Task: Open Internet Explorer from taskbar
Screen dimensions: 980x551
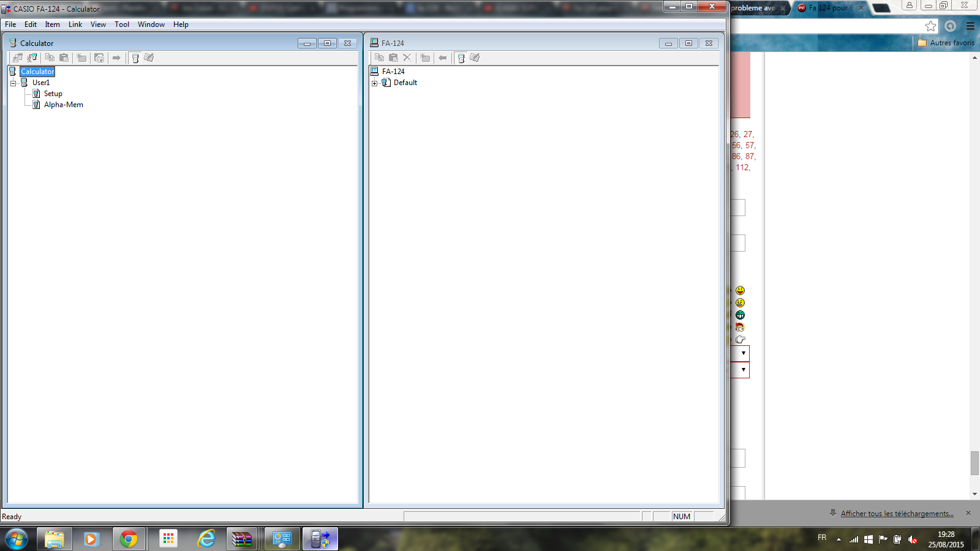Action: pos(207,539)
